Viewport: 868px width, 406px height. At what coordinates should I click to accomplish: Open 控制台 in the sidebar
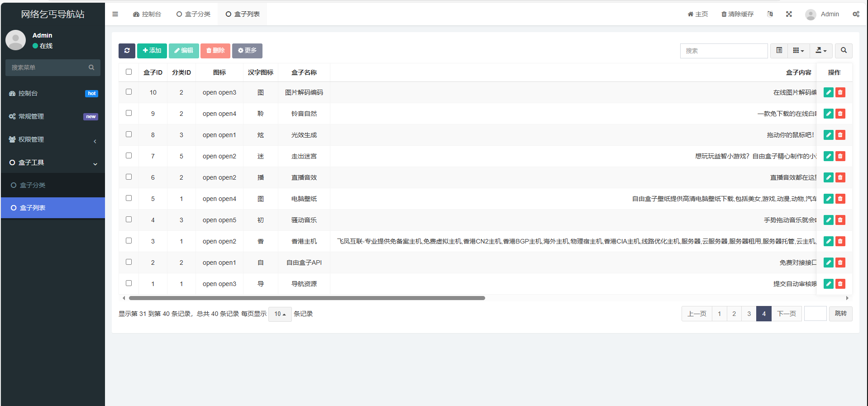(x=53, y=93)
